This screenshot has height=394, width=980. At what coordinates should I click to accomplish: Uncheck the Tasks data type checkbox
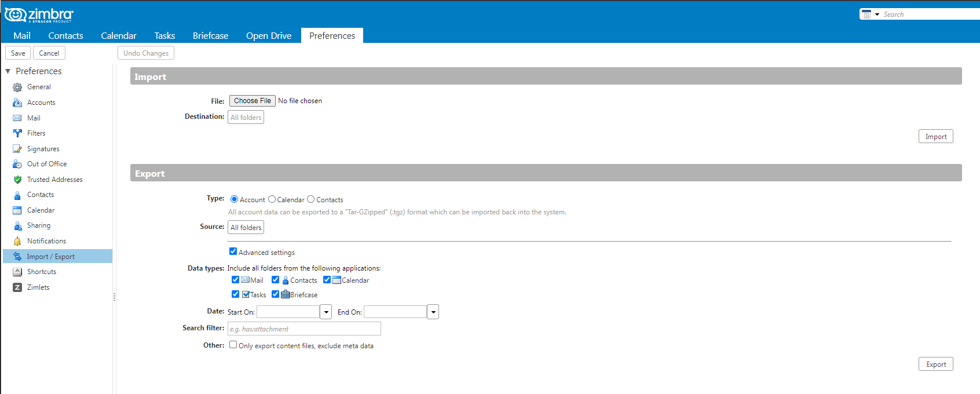pos(235,294)
